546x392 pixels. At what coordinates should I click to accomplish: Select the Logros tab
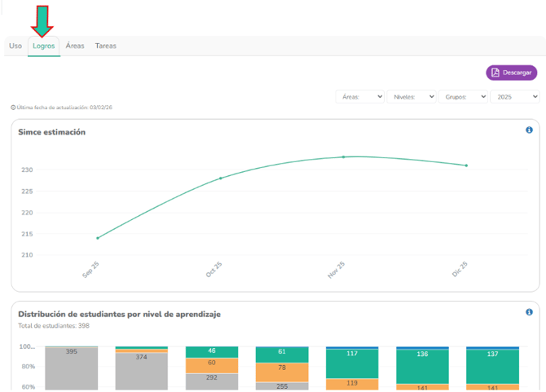(44, 46)
